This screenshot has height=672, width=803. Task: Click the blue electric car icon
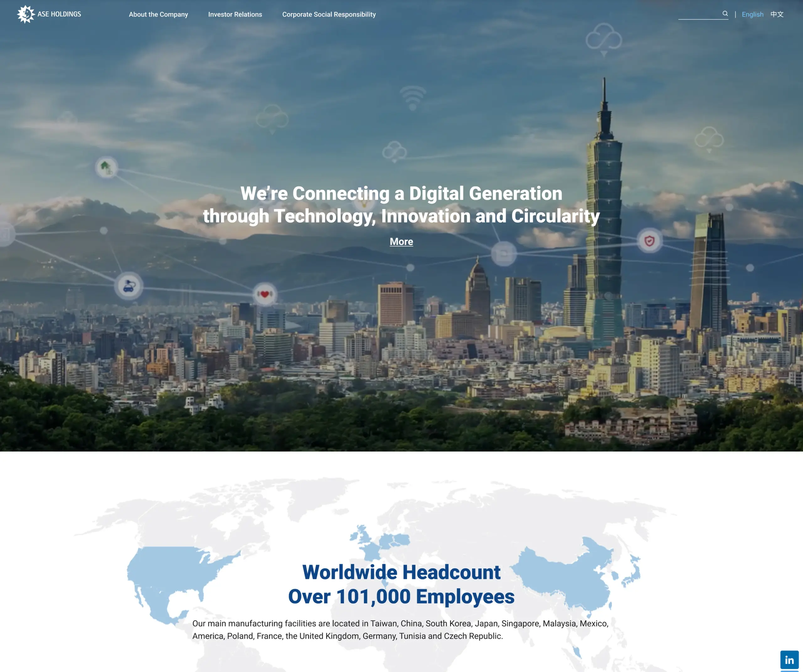click(129, 286)
